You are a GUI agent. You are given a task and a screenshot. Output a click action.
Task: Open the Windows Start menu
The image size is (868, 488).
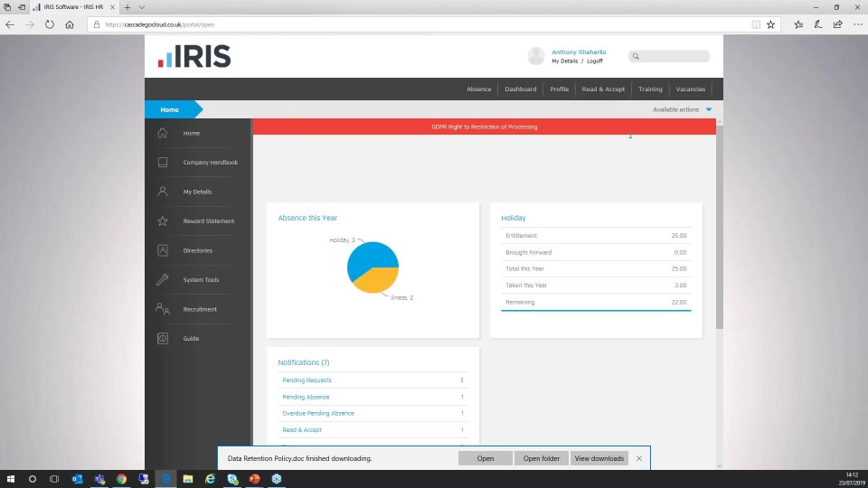[x=11, y=479]
